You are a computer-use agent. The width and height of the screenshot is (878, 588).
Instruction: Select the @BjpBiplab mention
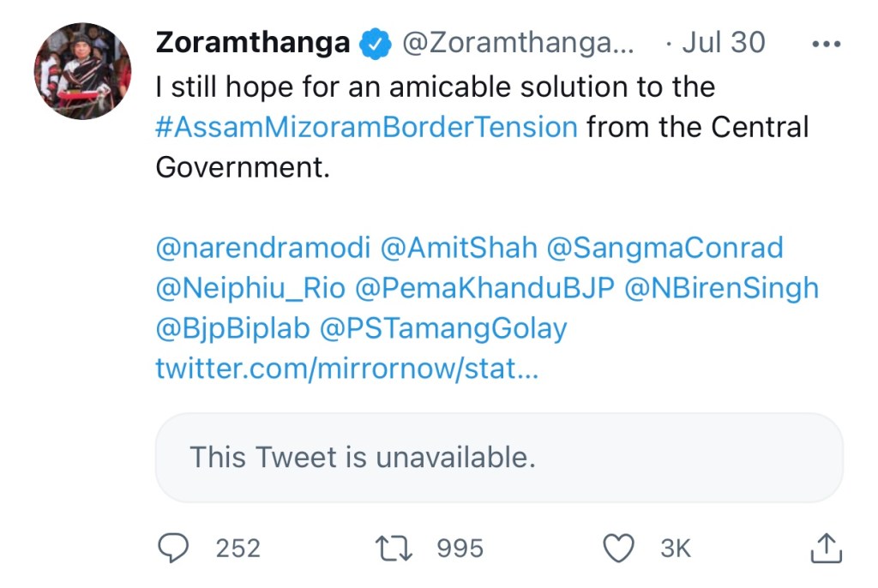click(x=232, y=328)
